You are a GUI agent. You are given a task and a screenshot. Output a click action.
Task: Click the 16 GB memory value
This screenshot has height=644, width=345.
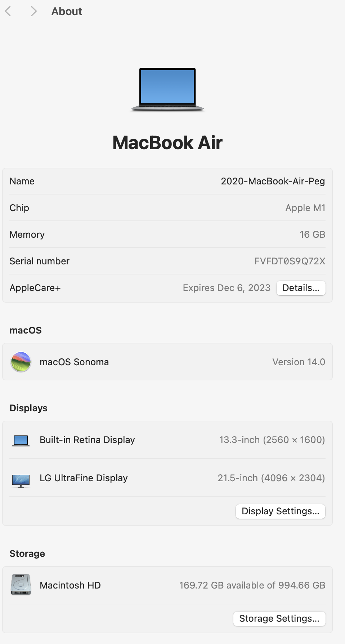pos(313,234)
